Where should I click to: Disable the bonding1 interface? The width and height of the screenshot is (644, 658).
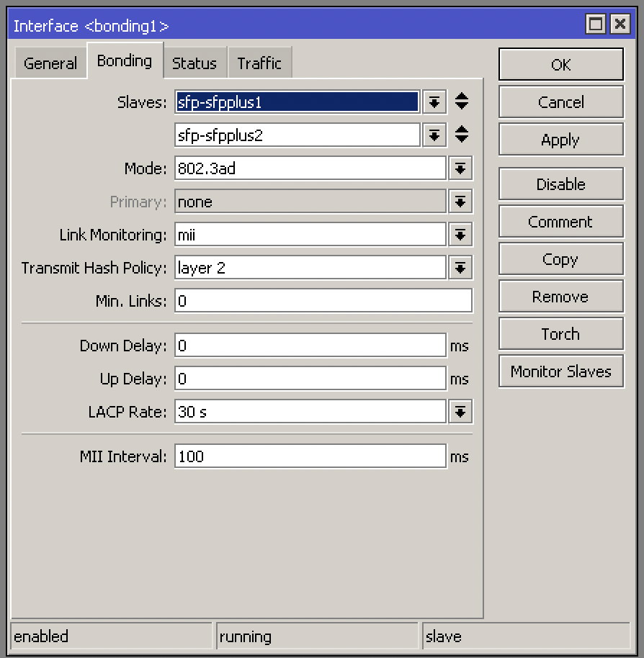561,184
